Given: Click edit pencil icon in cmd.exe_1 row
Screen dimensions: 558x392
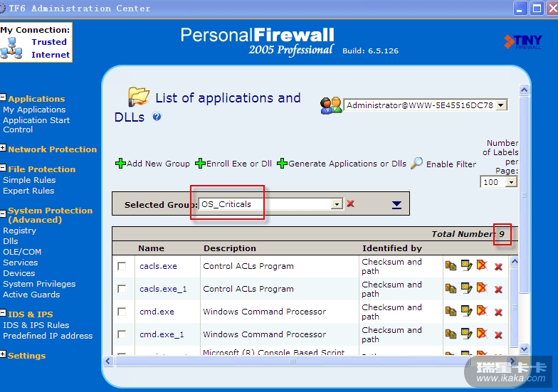Looking at the screenshot, I should 466,334.
